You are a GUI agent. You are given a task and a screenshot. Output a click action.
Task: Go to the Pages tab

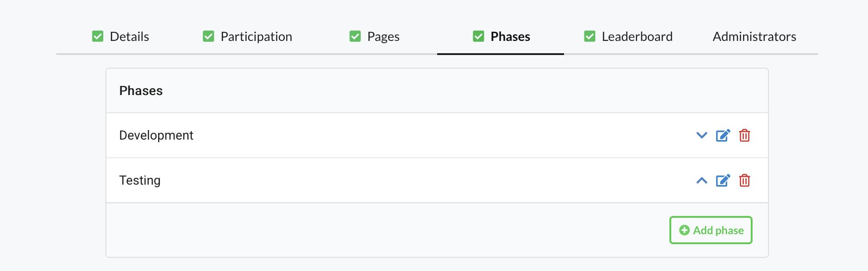383,36
